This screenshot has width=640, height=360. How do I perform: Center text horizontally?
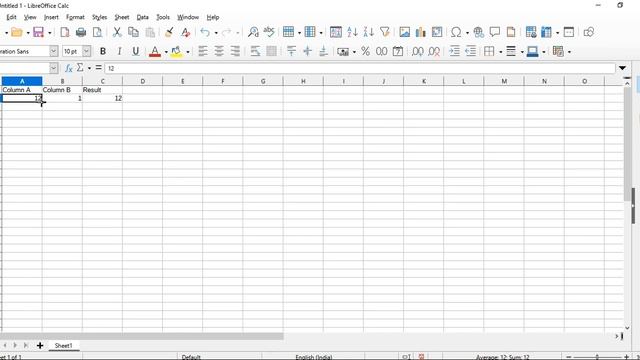pos(219,51)
